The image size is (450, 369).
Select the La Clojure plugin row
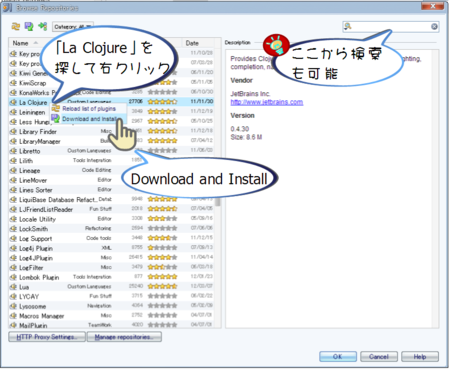(111, 102)
